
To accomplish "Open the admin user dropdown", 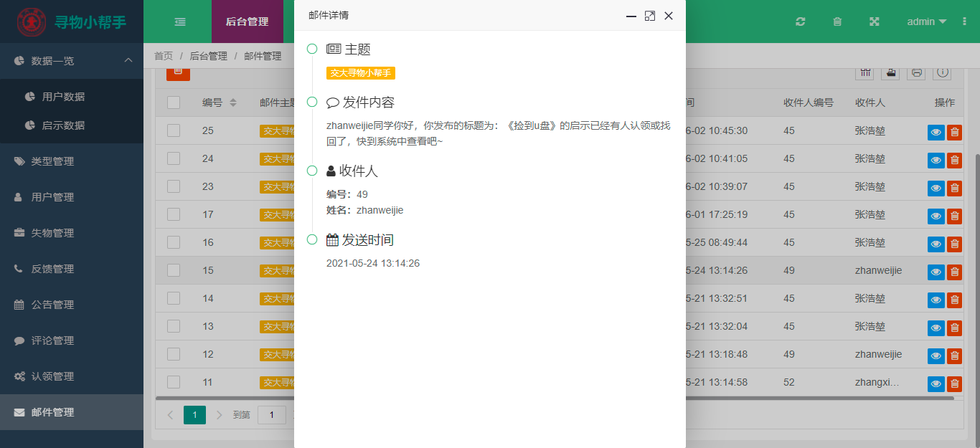I will (926, 22).
